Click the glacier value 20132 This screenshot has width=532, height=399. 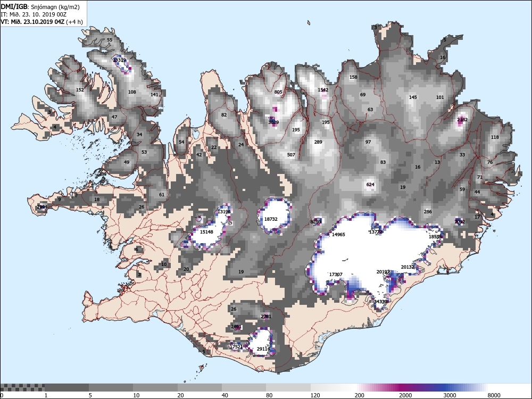tap(408, 267)
